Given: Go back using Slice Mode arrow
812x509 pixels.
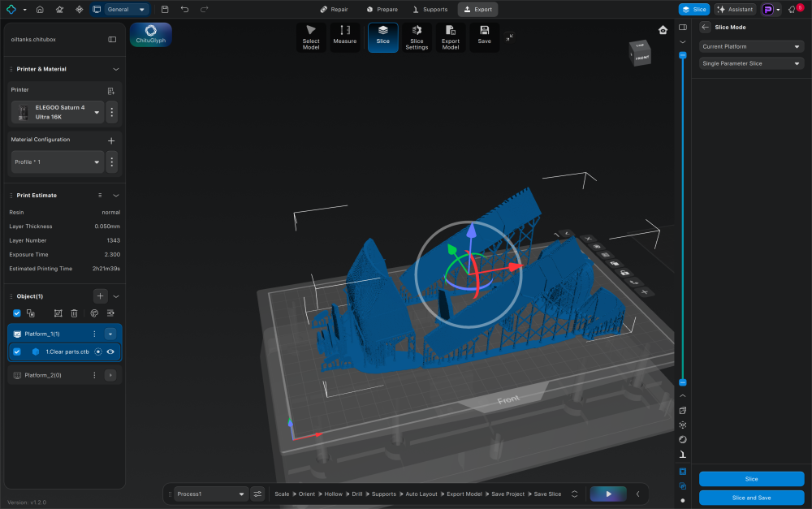Looking at the screenshot, I should [x=705, y=28].
